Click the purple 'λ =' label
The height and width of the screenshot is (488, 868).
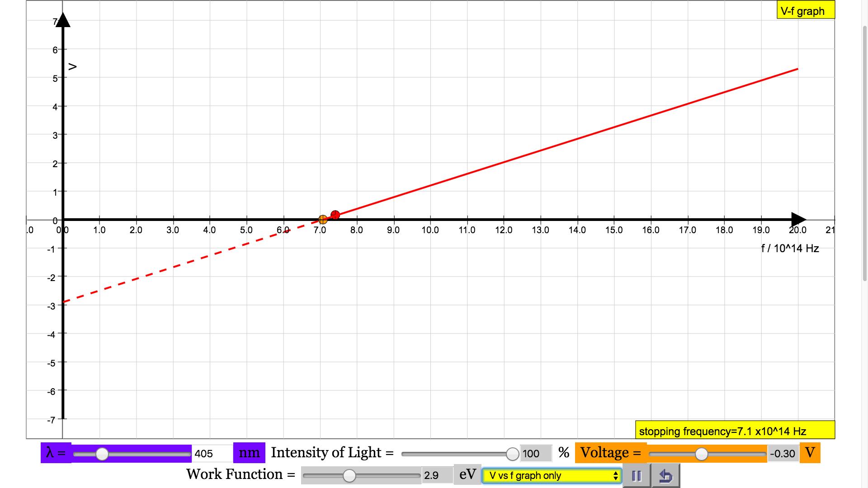(x=56, y=453)
